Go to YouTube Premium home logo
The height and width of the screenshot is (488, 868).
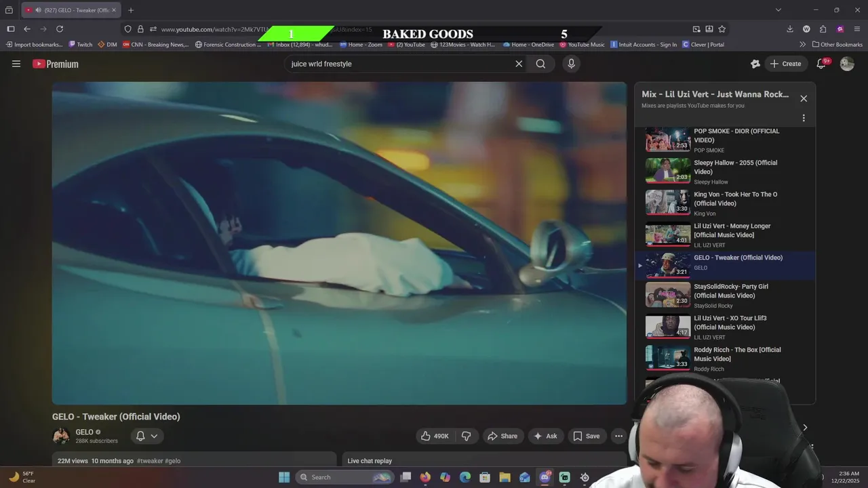pos(56,64)
